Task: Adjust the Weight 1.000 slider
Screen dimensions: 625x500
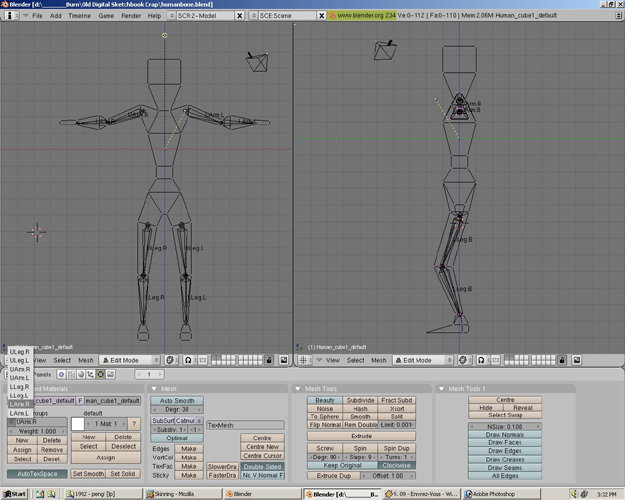Action: coord(37,431)
